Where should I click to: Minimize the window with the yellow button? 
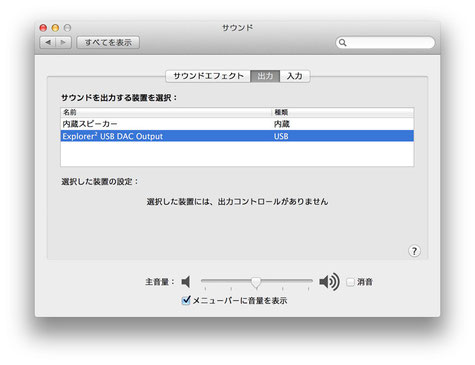point(55,28)
